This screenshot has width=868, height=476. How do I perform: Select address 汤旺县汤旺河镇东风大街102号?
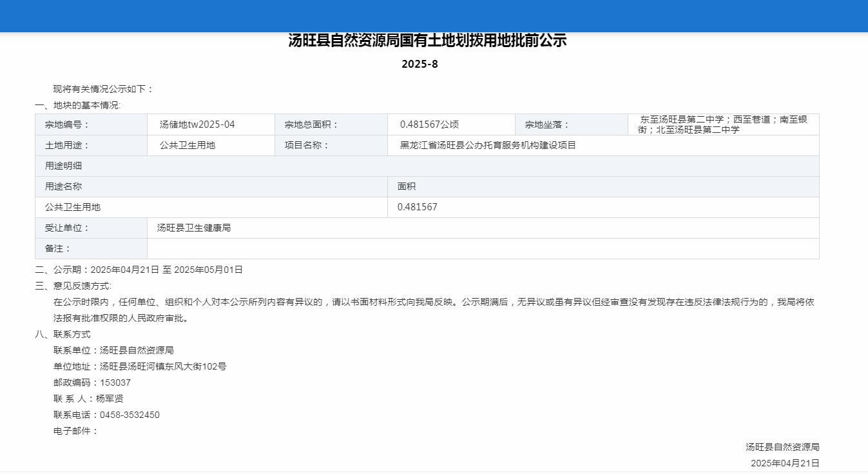[x=163, y=366]
